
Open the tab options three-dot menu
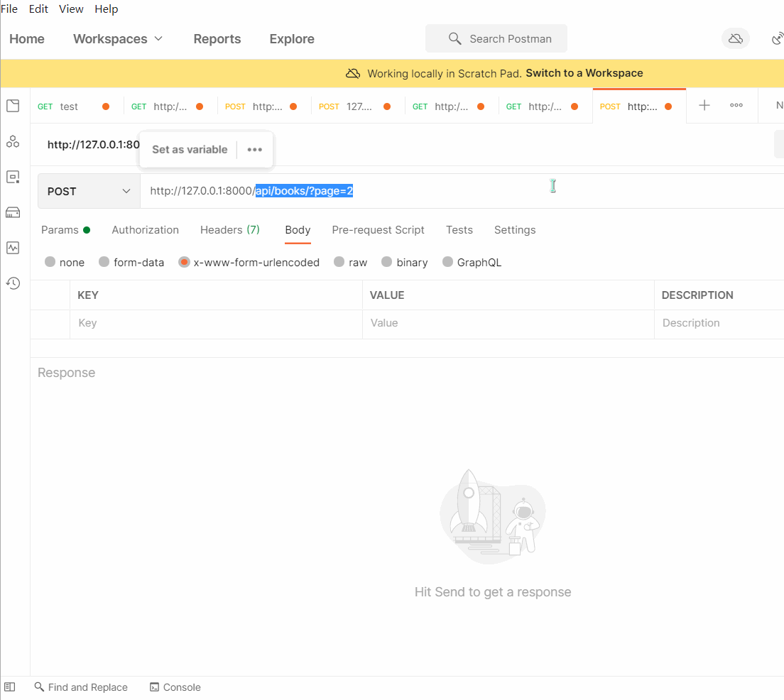[x=736, y=106]
